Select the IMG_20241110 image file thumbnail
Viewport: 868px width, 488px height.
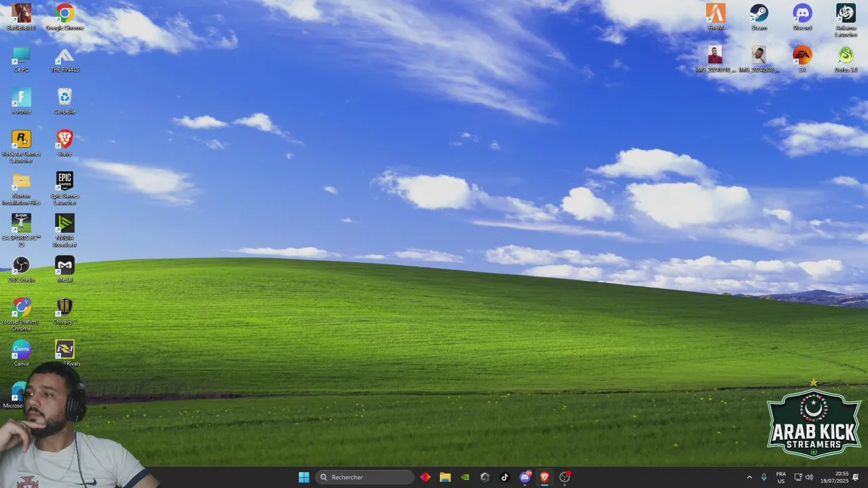pyautogui.click(x=715, y=59)
